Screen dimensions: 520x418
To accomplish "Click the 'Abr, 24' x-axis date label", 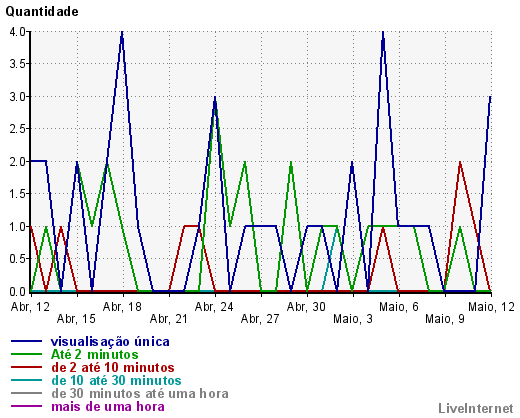I will (x=214, y=307).
